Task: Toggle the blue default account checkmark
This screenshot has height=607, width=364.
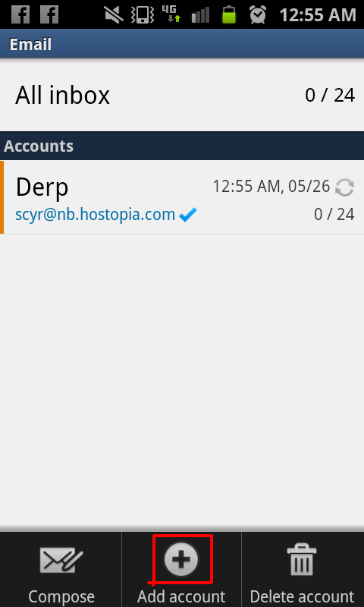Action: (188, 215)
